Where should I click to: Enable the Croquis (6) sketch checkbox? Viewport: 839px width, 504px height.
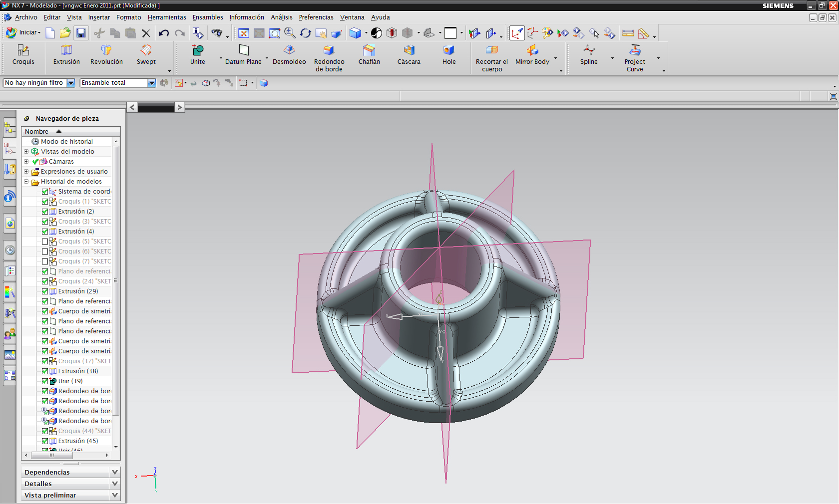pos(45,252)
